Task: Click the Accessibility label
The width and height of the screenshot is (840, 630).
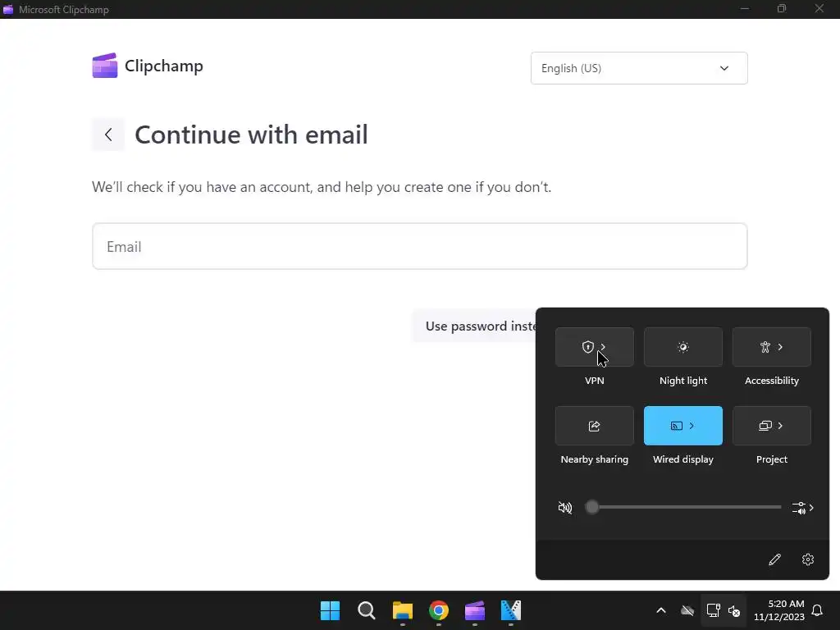Action: [x=772, y=381]
